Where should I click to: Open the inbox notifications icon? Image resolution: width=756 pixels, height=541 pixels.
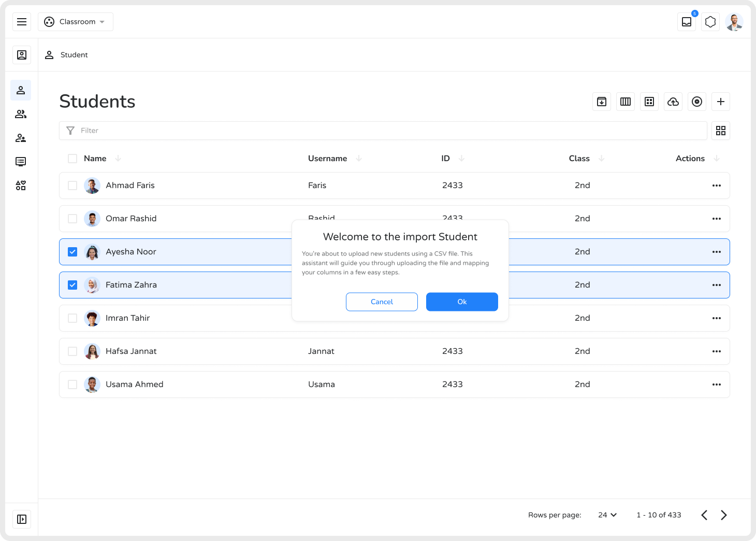(x=686, y=22)
